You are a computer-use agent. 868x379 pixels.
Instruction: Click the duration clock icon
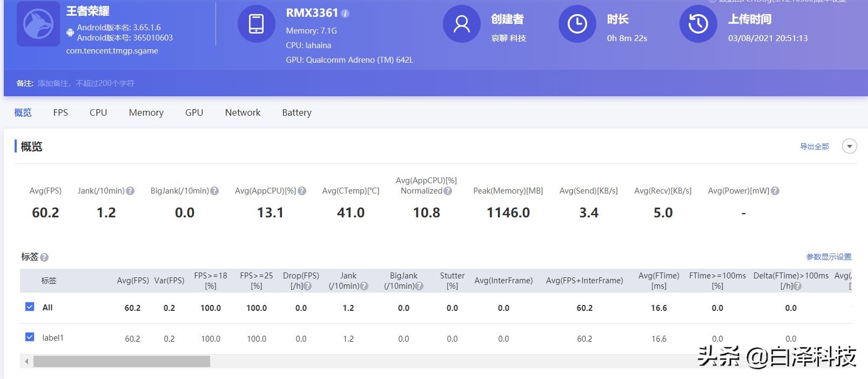tap(577, 24)
